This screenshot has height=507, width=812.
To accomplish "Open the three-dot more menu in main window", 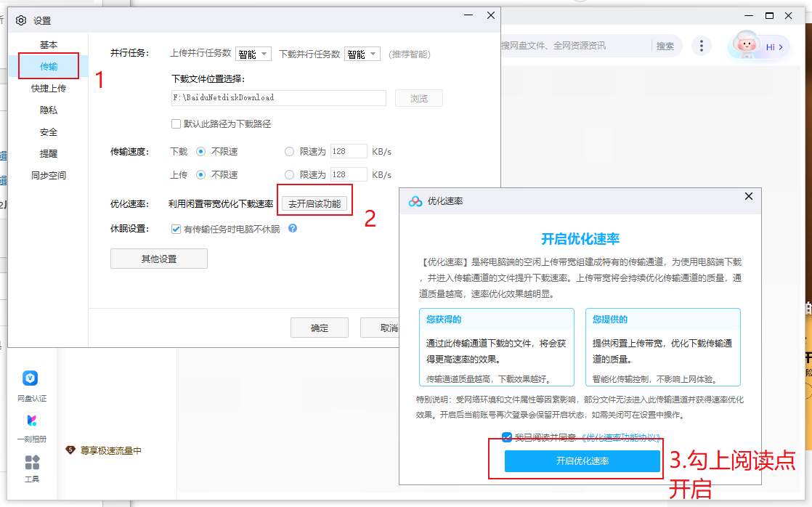I will (x=702, y=46).
